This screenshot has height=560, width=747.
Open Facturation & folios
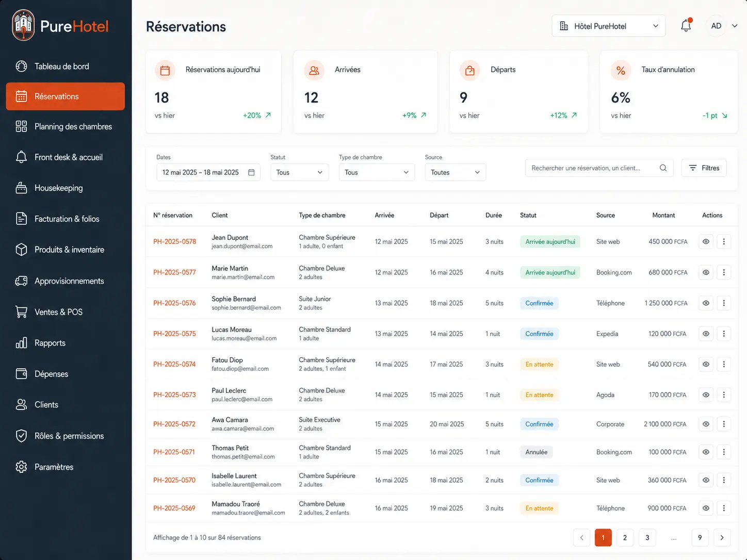click(65, 219)
